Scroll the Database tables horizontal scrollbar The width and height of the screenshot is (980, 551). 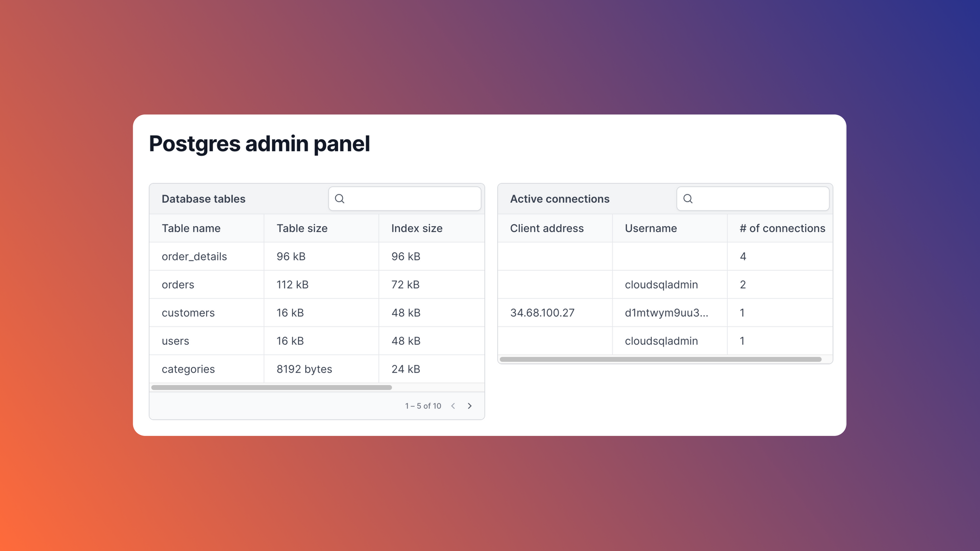pyautogui.click(x=272, y=387)
